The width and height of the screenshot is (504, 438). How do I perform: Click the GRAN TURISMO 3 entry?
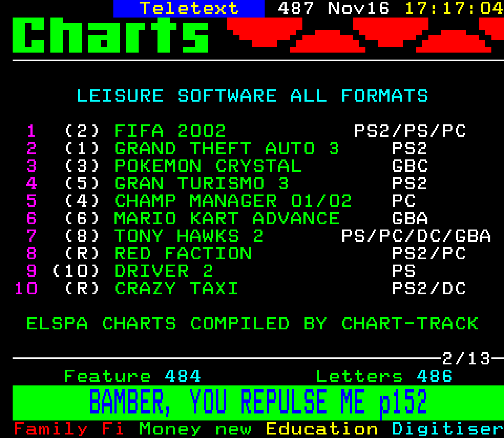202,184
